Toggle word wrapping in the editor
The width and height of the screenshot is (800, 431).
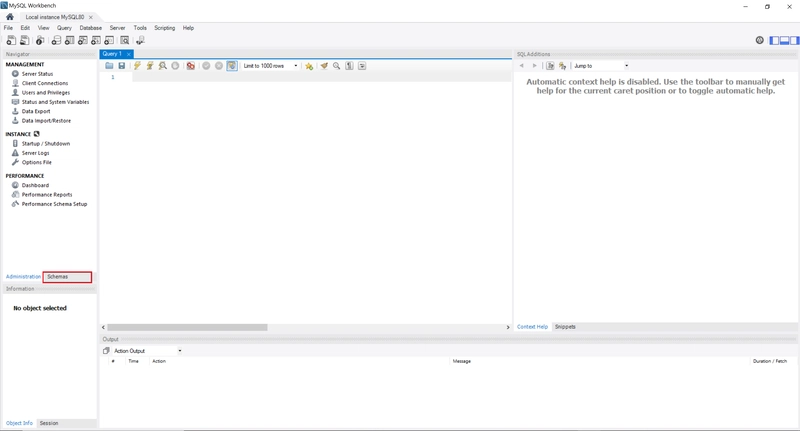tap(362, 66)
